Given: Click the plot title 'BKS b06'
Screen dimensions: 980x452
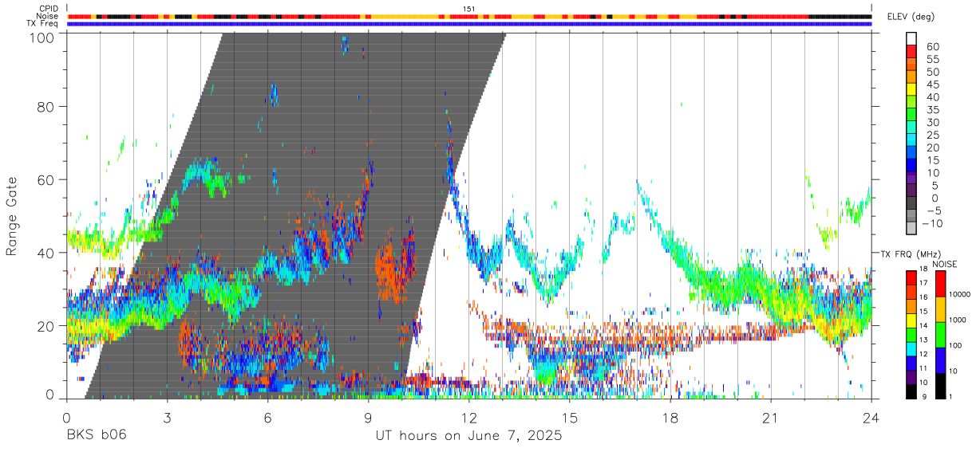Looking at the screenshot, I should click(x=96, y=436).
